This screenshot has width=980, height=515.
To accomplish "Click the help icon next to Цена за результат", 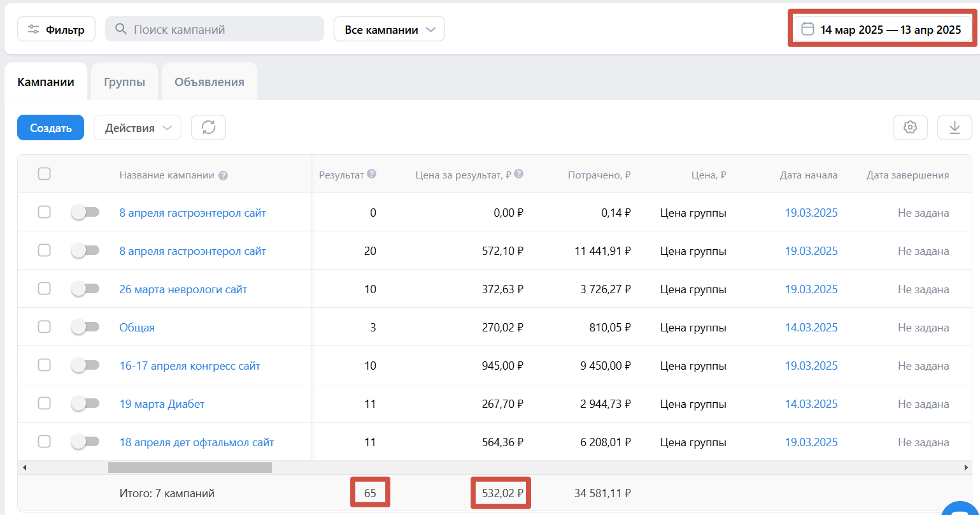I will 519,174.
